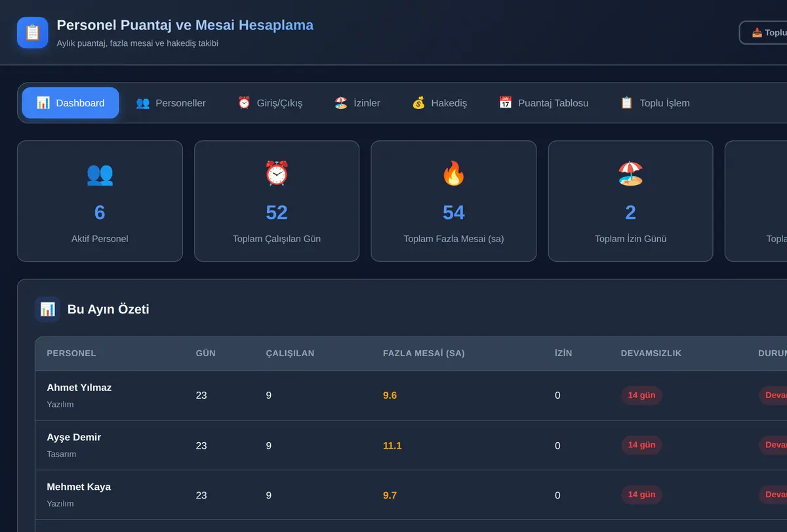Click the Aktif Personel stat value 6
The image size is (787, 532).
(100, 213)
